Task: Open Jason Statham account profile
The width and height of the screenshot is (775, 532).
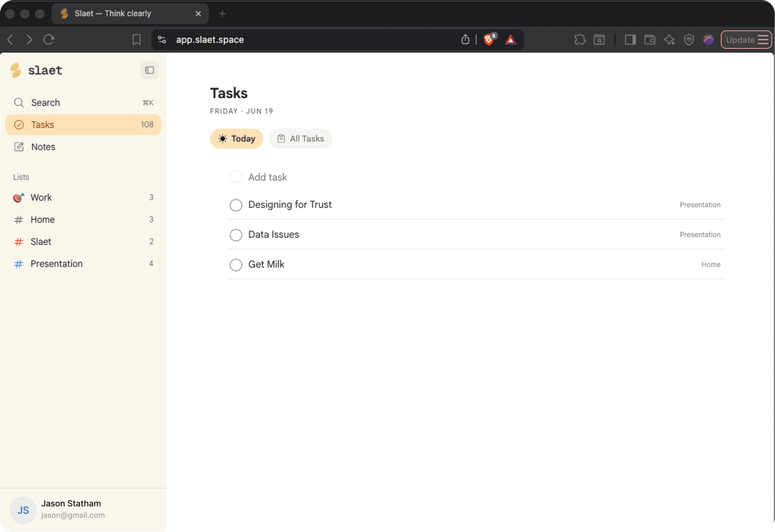Action: [x=83, y=510]
